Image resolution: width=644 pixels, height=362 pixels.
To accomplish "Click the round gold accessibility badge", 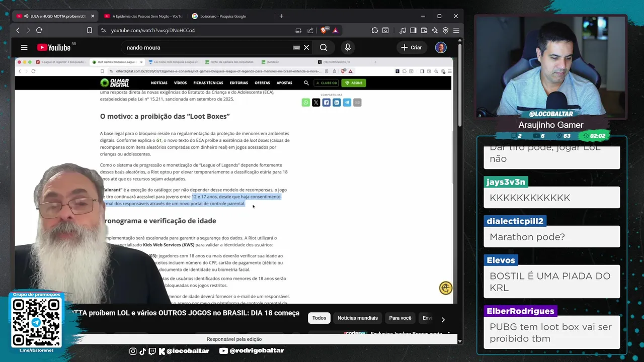I will click(x=445, y=288).
